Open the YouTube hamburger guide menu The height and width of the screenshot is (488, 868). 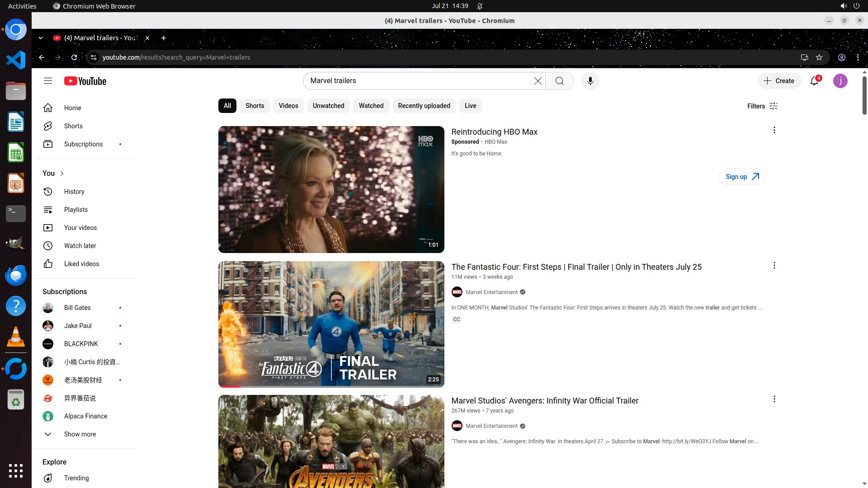tap(48, 81)
